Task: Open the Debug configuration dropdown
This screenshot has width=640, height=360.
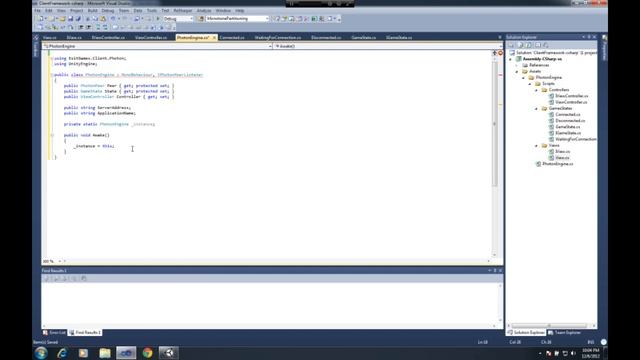Action: (178, 19)
